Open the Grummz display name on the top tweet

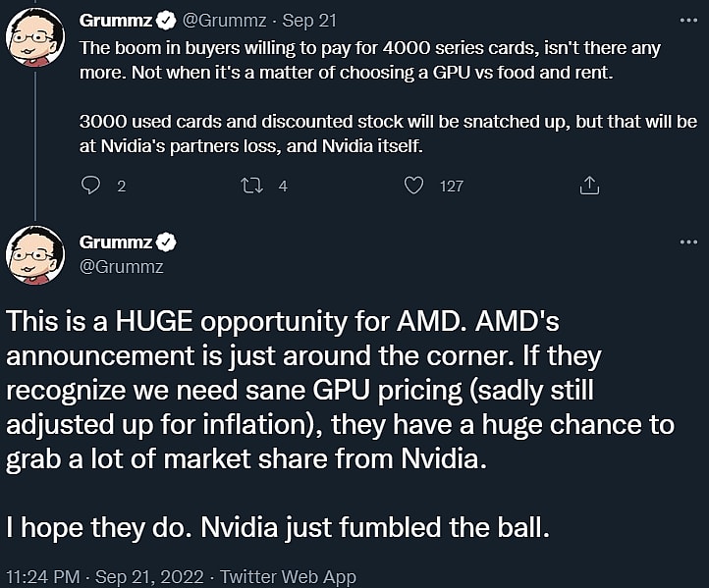(113, 19)
